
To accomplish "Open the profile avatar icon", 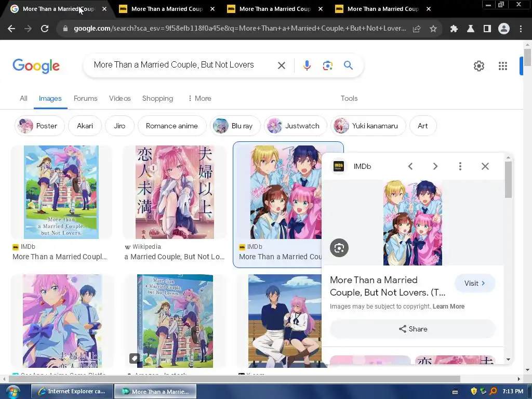I will (x=504, y=29).
